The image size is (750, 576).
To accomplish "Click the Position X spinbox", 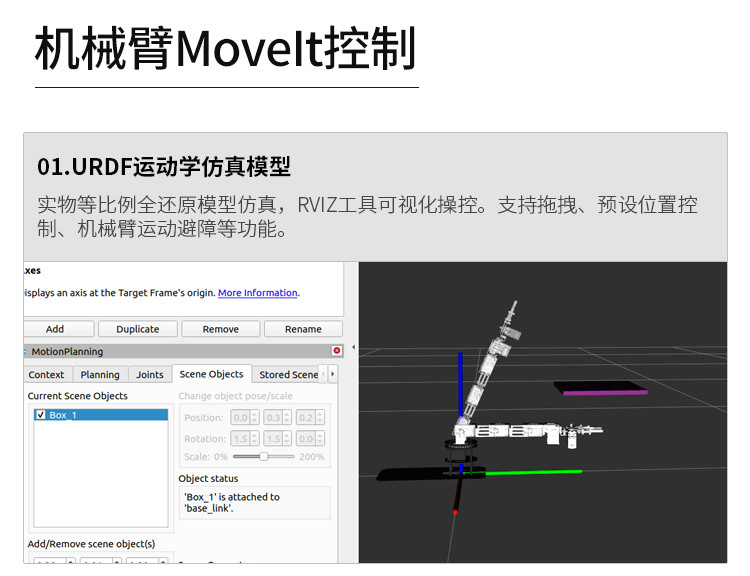I will (x=244, y=418).
